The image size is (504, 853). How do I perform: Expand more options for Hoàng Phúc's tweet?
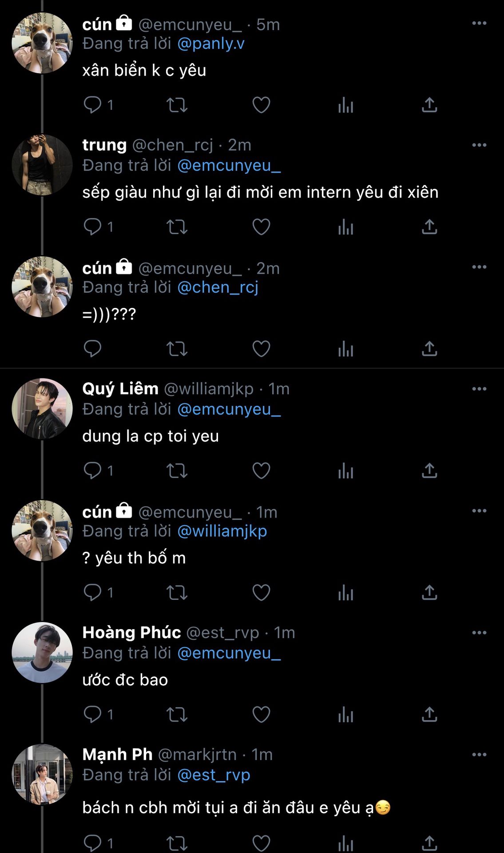tap(479, 633)
